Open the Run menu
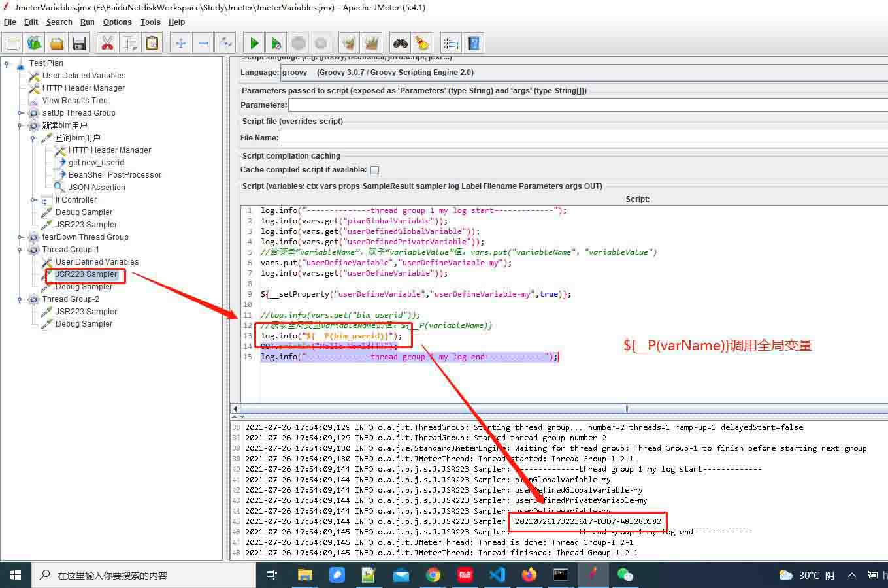 tap(87, 22)
